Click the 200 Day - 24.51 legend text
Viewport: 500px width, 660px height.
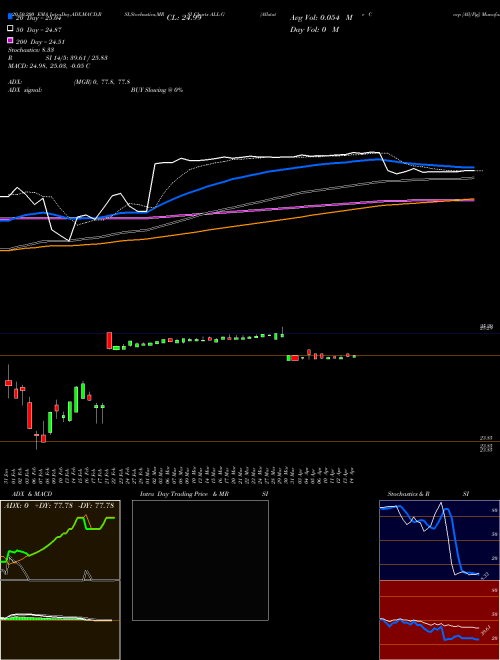pyautogui.click(x=40, y=42)
